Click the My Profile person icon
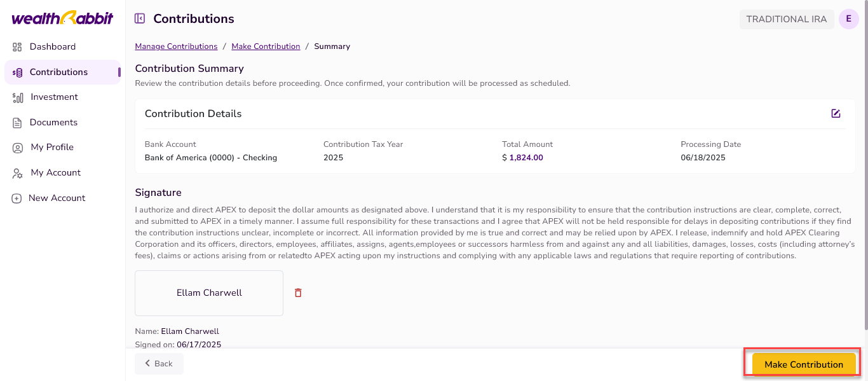The image size is (868, 381). [x=18, y=148]
